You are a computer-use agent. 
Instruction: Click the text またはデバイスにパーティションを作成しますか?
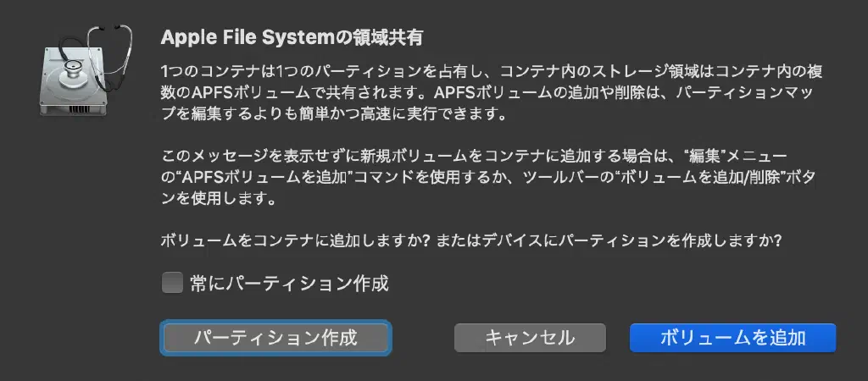tap(610, 241)
